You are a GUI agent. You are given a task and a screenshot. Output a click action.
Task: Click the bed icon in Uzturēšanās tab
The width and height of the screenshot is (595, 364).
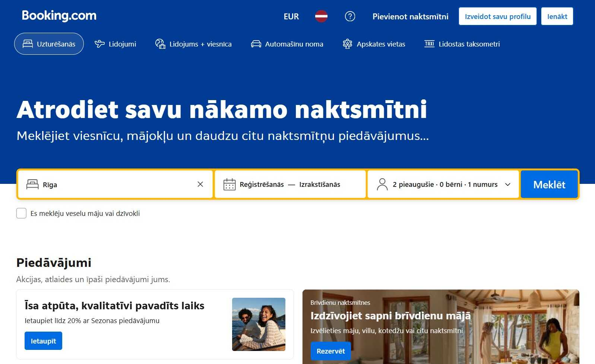28,44
